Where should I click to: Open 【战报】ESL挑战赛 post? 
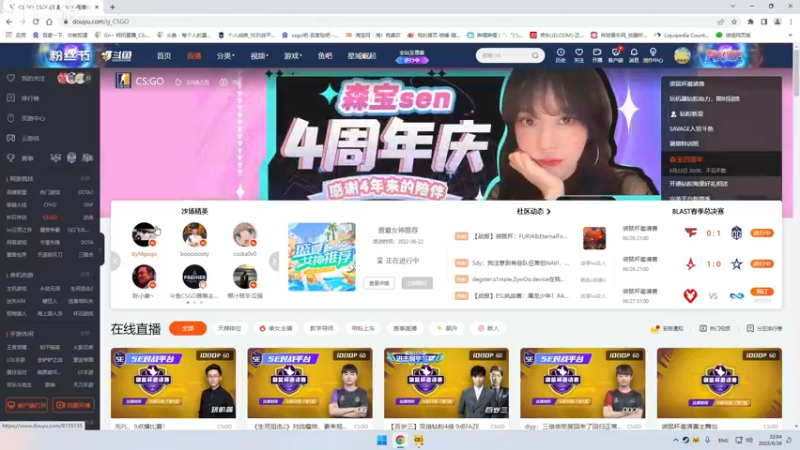520,296
